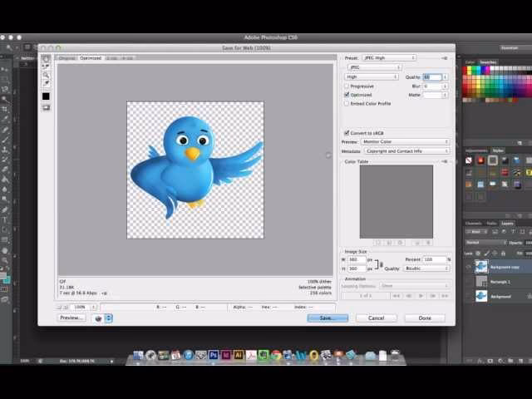Click the delete selected colors trash icon
The width and height of the screenshot is (532, 399).
(428, 243)
